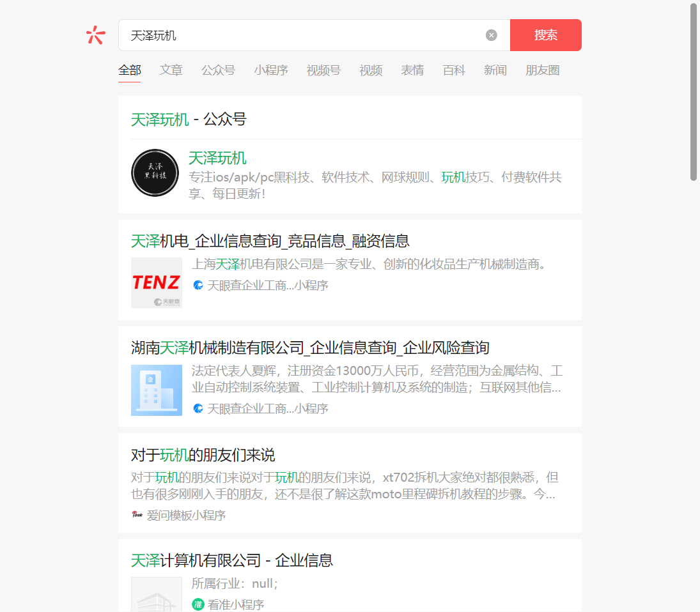Click the description starting 专注ios/apk/pc黑科技
The image size is (700, 612).
375,185
